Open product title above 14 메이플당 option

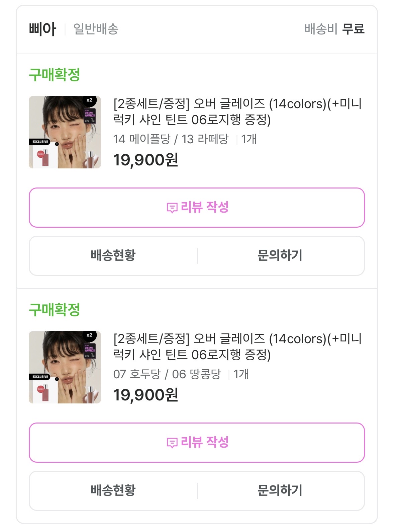pos(237,111)
